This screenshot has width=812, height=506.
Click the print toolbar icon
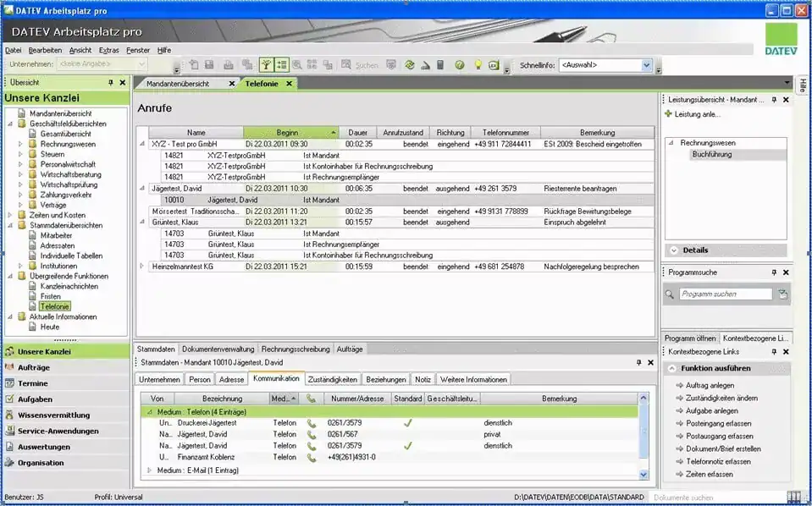click(229, 64)
